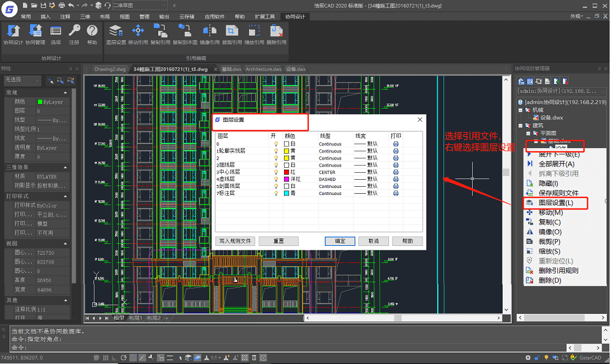Choose 删除引用规则 in context menu

coord(559,271)
